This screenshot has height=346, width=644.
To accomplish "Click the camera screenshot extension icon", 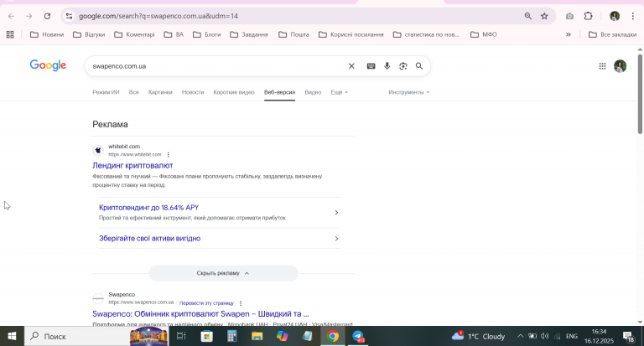I will (569, 16).
